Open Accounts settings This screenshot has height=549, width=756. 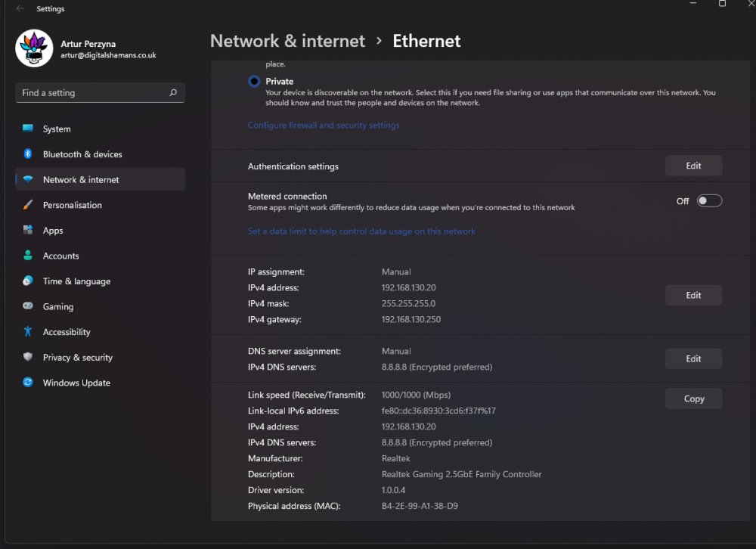tap(100, 256)
